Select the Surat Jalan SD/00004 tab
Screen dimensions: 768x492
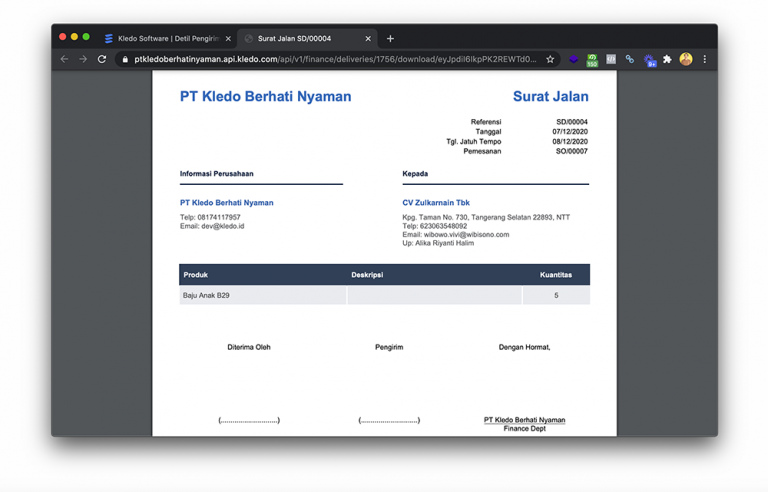[x=307, y=39]
